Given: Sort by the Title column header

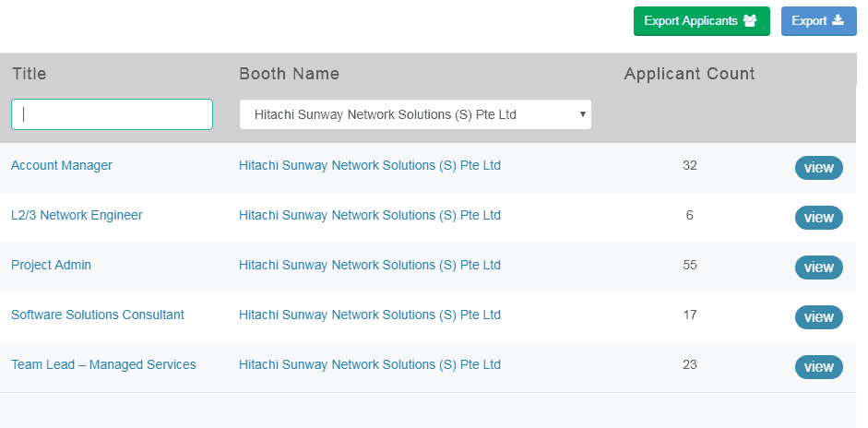Looking at the screenshot, I should [x=29, y=74].
